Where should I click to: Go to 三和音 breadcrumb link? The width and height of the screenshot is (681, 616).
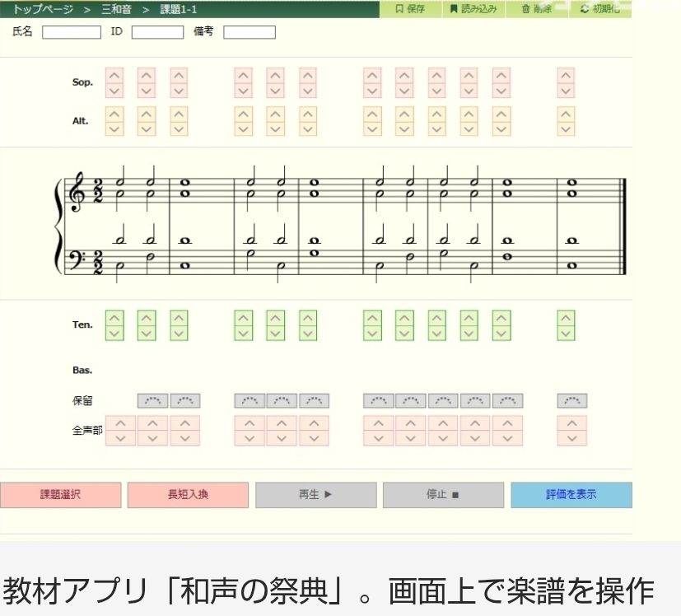click(114, 9)
